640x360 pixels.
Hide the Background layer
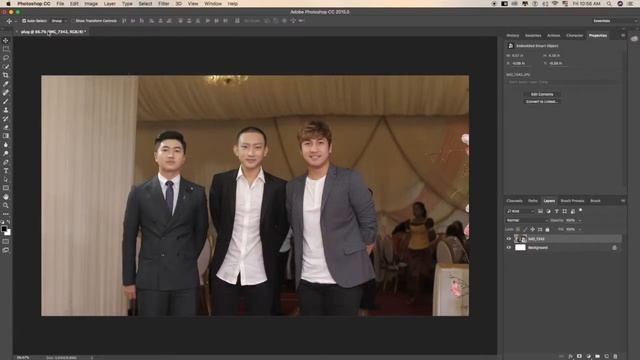(x=509, y=247)
